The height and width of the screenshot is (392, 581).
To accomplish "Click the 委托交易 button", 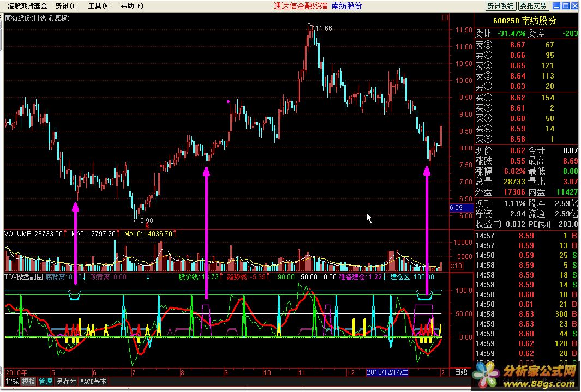I will click(x=533, y=6).
